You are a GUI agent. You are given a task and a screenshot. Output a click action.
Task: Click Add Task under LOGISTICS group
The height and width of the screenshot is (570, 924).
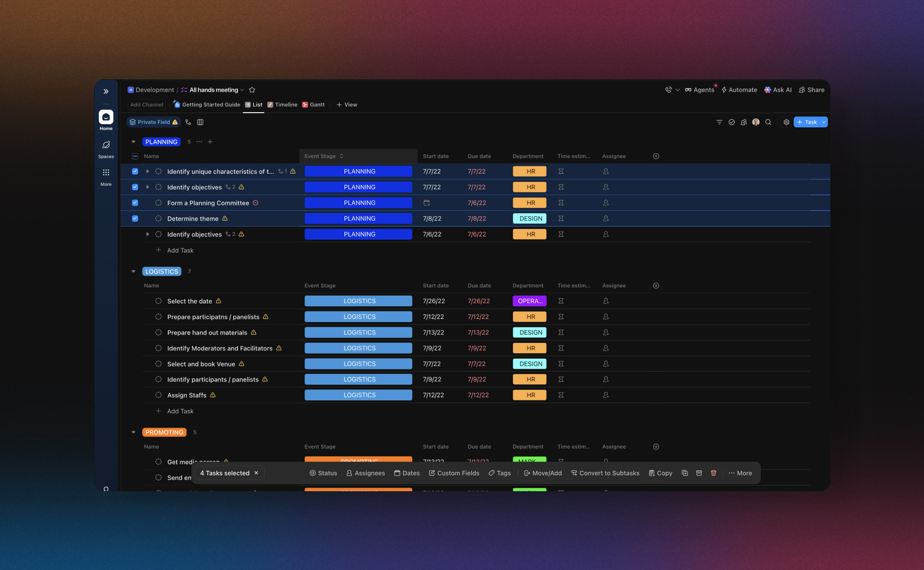pyautogui.click(x=180, y=411)
